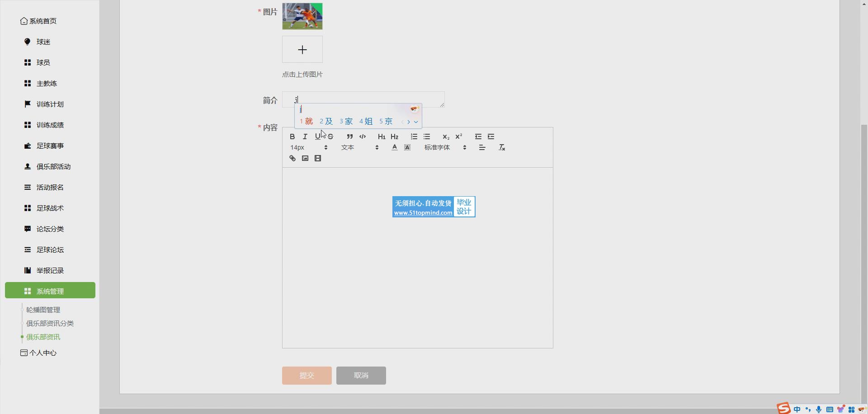
Task: Clear text formatting in the editor
Action: [502, 147]
